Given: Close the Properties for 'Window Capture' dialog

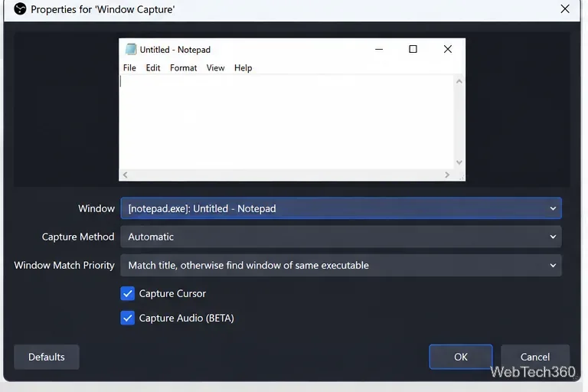Looking at the screenshot, I should click(565, 9).
